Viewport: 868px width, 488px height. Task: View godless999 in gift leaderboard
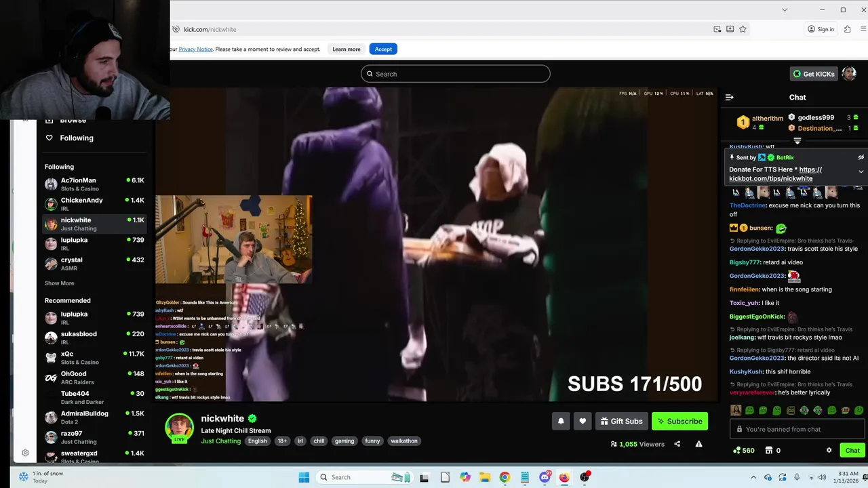point(816,117)
